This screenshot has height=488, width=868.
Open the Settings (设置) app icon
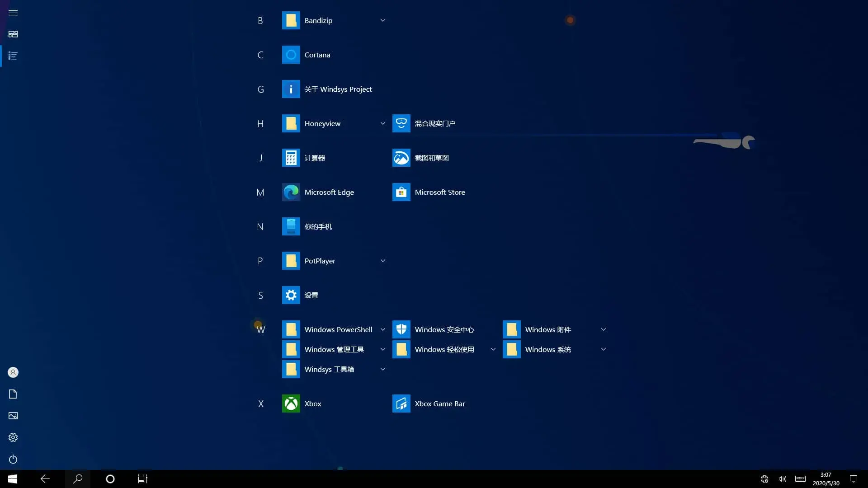click(291, 295)
